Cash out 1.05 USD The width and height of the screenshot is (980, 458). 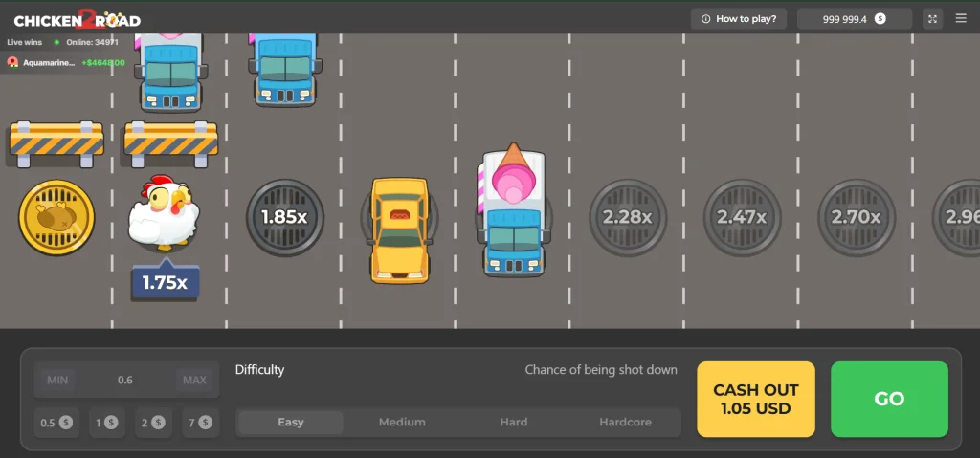[x=756, y=400]
